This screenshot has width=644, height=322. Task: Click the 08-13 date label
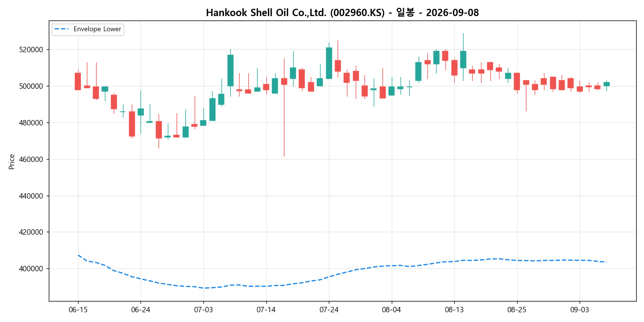454,310
